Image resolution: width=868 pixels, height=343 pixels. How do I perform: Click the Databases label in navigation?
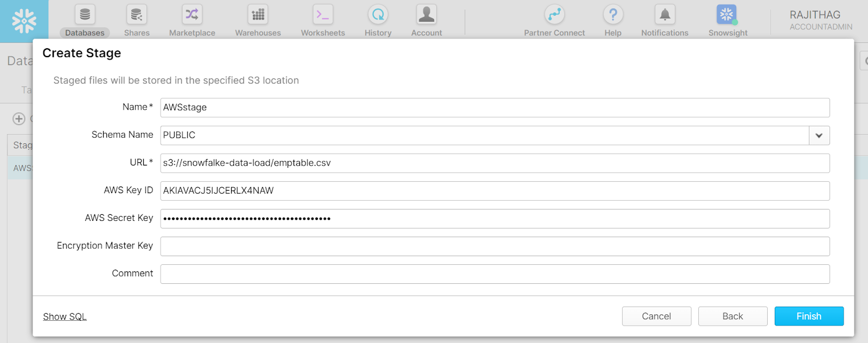(85, 33)
